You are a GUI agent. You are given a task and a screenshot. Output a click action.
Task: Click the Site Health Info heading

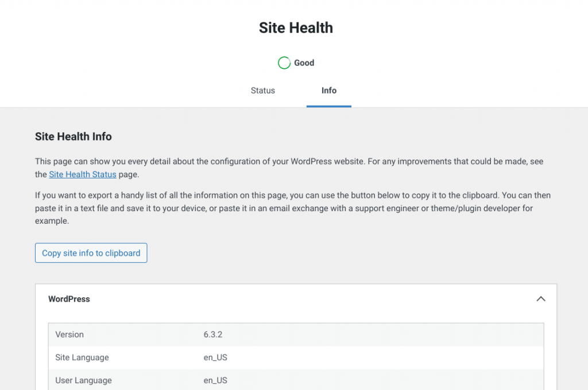[x=73, y=136]
